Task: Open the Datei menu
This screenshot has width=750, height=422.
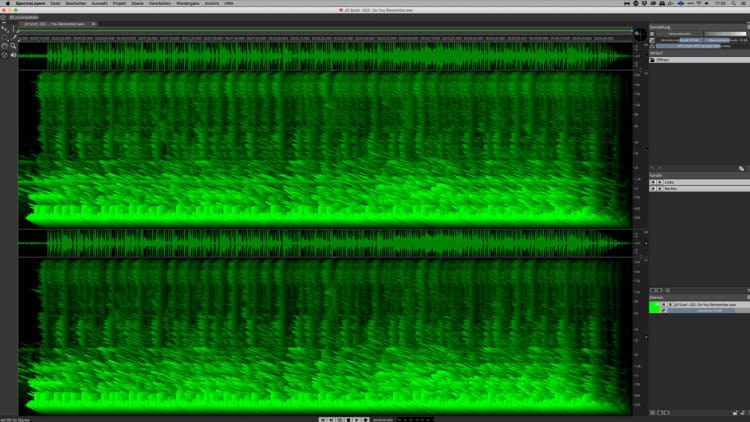Action: click(55, 3)
